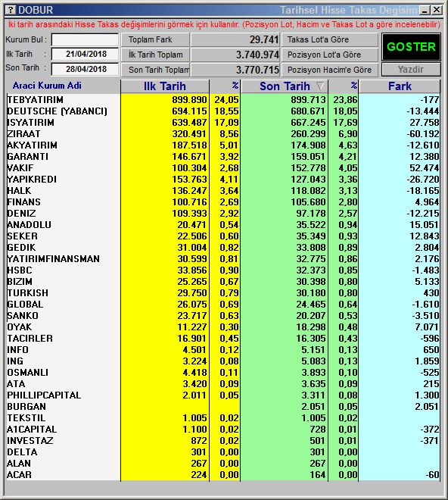
Task: Select the GLOBAL row name
Action: [x=25, y=305]
